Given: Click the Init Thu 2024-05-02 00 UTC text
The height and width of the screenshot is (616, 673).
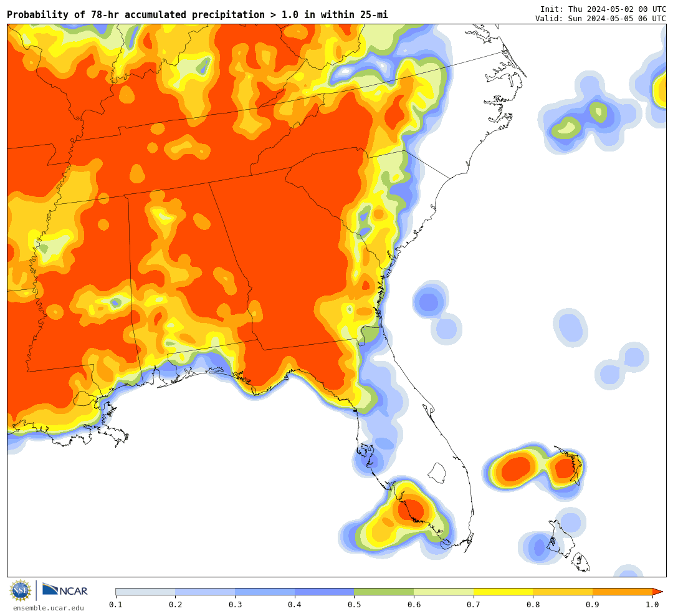Looking at the screenshot, I should pyautogui.click(x=603, y=9).
